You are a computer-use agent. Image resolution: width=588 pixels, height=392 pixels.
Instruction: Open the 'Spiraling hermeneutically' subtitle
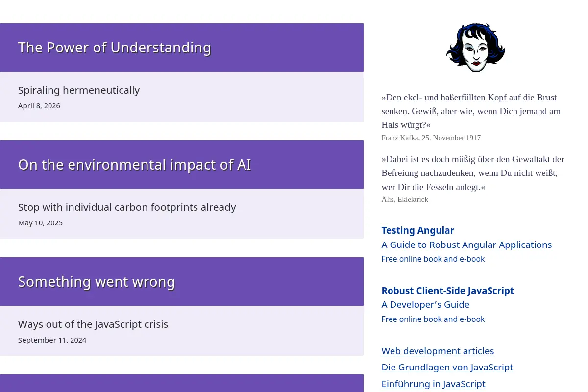(79, 90)
